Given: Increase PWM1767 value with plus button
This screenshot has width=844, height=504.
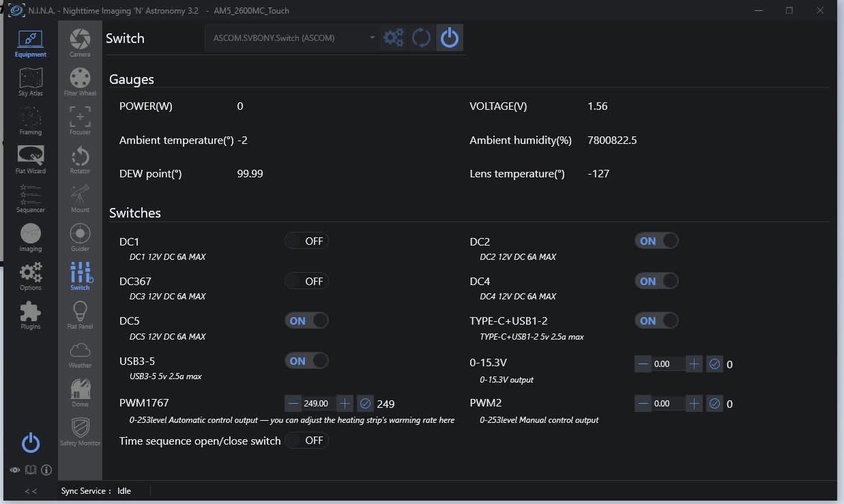Looking at the screenshot, I should click(345, 404).
